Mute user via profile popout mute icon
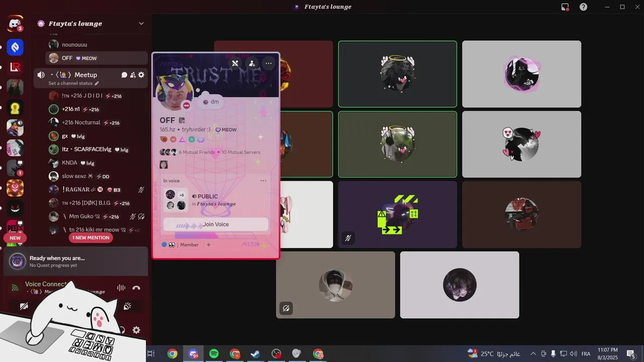This screenshot has height=362, width=644. [235, 63]
